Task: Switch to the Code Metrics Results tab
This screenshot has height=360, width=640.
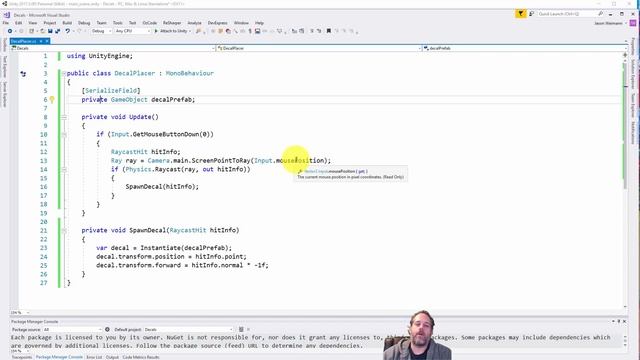Action: click(x=141, y=357)
